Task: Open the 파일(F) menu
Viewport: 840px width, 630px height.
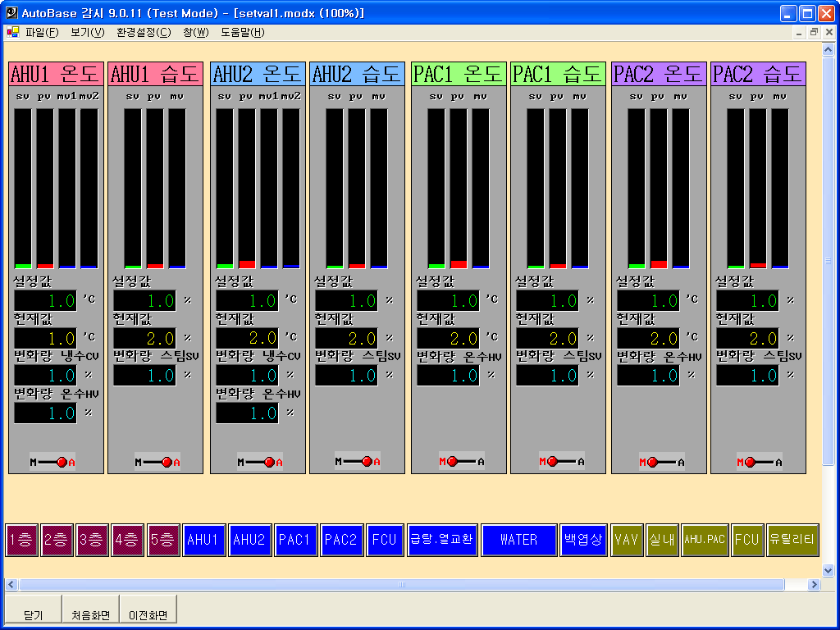Action: pos(42,33)
